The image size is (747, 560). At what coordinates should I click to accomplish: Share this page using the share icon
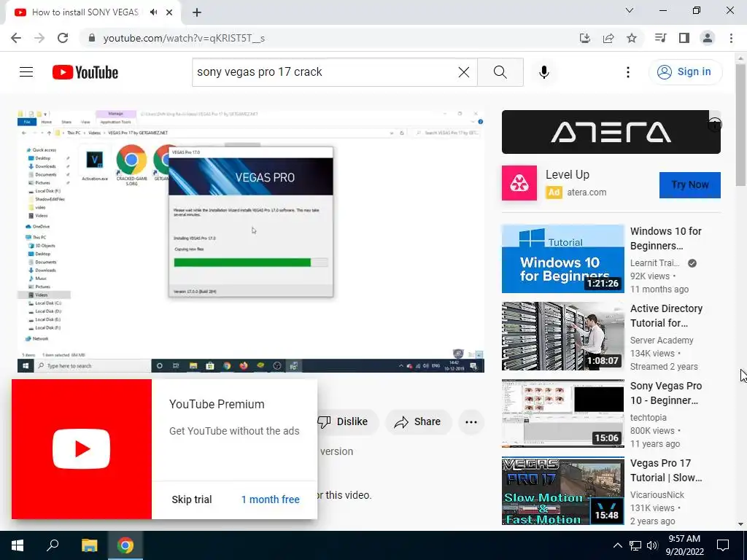tap(608, 38)
